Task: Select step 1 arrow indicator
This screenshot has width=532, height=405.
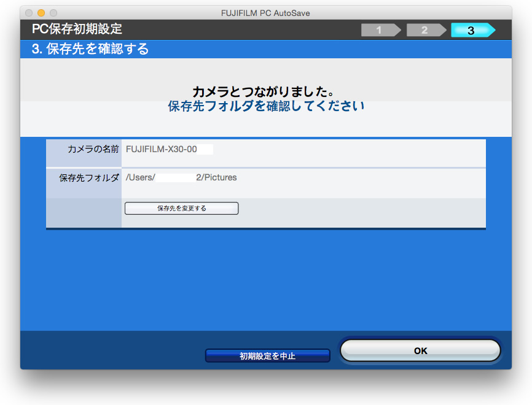Action: pyautogui.click(x=381, y=30)
